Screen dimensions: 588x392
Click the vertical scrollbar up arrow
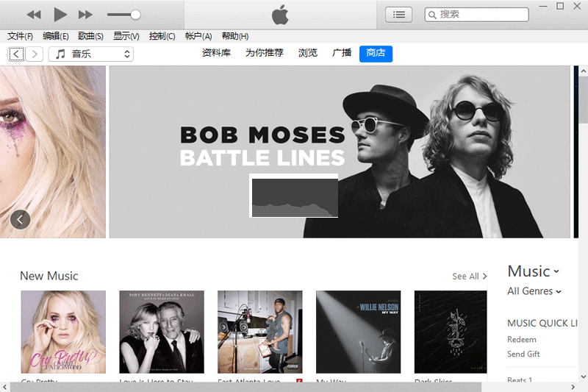coord(583,71)
